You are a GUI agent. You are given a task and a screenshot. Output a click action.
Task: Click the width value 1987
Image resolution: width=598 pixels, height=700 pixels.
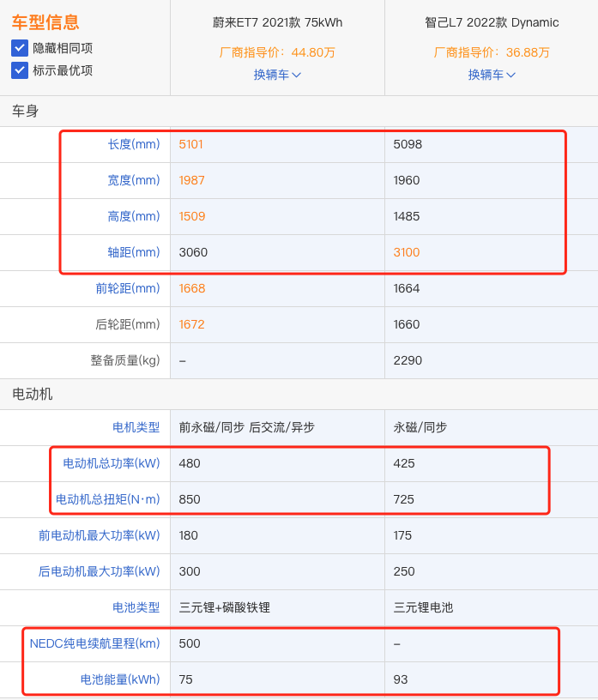click(191, 180)
